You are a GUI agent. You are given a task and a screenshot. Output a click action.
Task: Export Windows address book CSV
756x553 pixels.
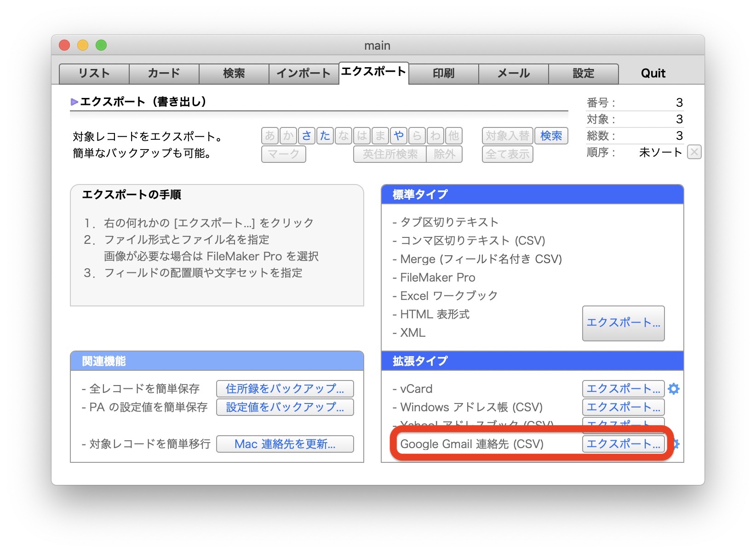tap(623, 407)
